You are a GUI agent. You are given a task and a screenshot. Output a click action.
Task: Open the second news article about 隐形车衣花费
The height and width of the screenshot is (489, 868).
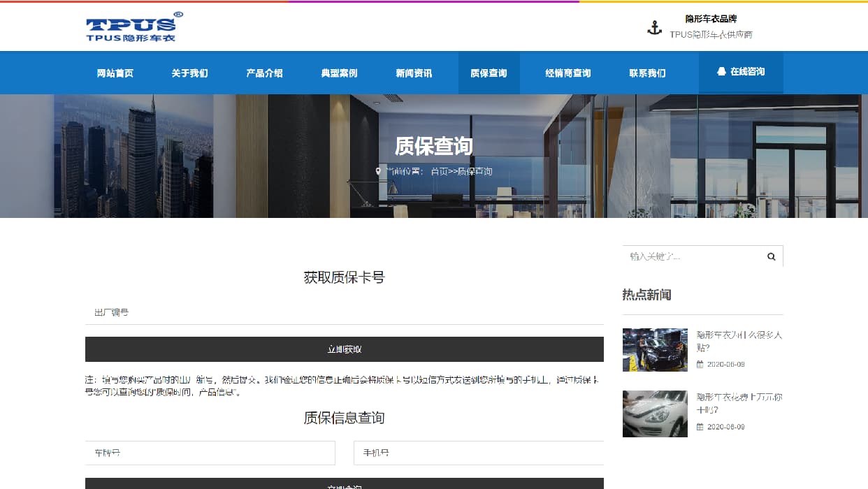click(739, 403)
